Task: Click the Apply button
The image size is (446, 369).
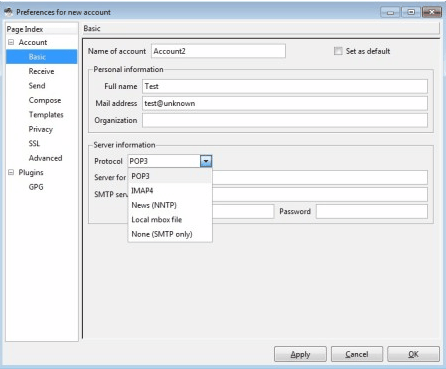Action: 300,354
